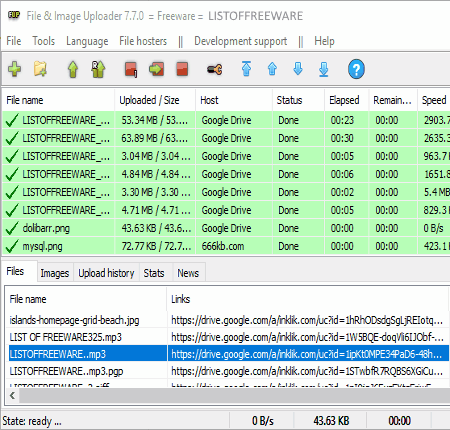Select row with size 4.84 MB

(x=226, y=174)
